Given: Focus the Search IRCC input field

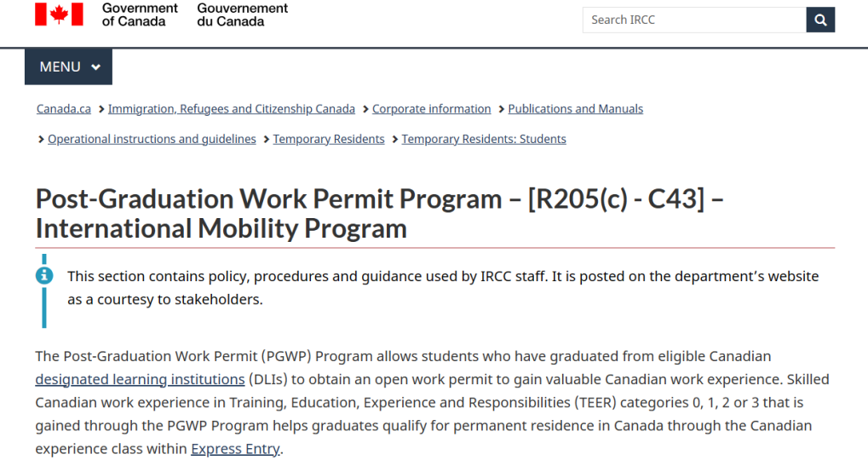Looking at the screenshot, I should click(693, 20).
